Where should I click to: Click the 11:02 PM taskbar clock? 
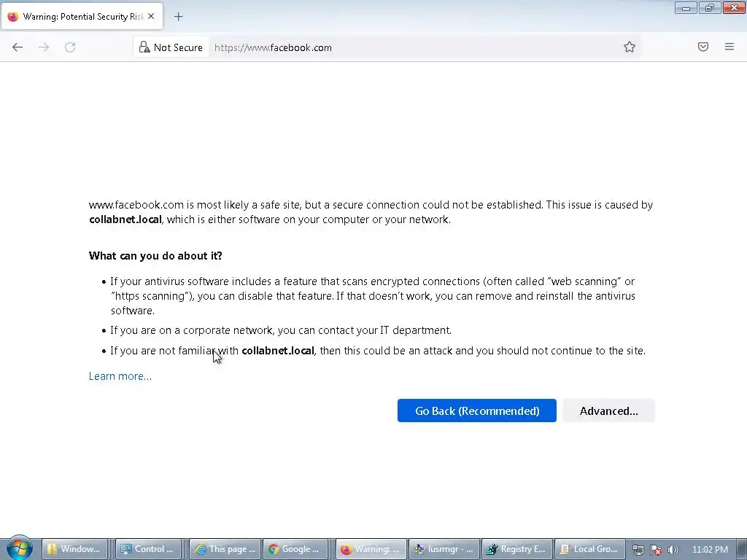(710, 549)
